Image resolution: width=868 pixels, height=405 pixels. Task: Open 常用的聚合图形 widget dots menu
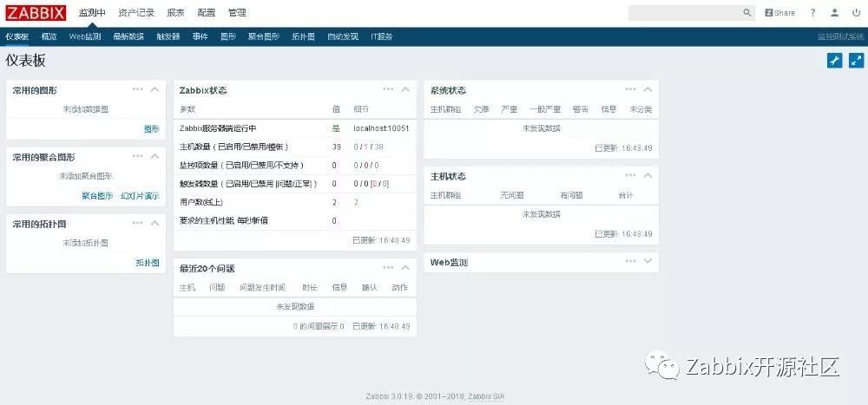pos(137,156)
